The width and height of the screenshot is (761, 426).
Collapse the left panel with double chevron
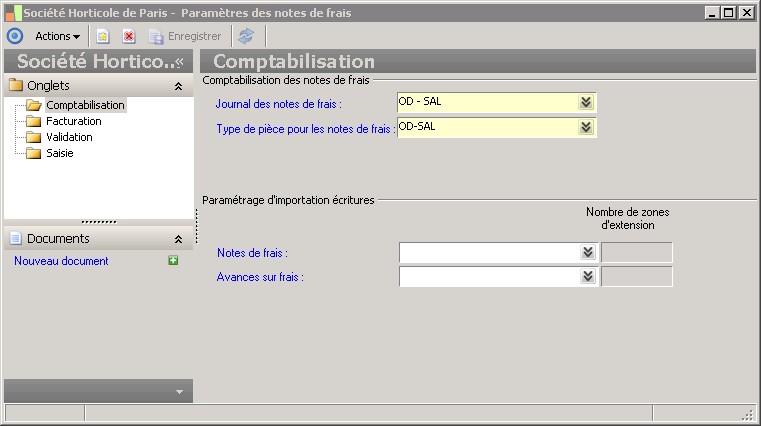coord(180,62)
